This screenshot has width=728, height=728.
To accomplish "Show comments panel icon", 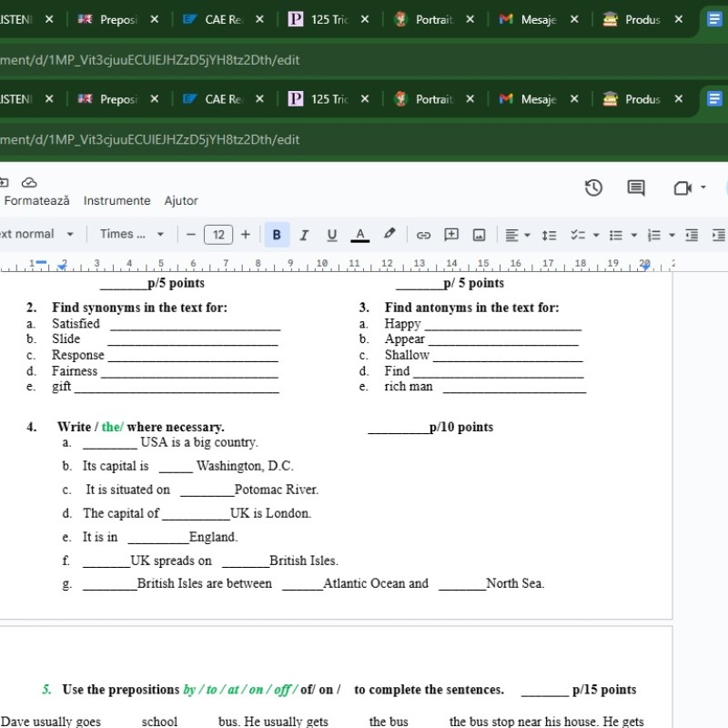I will [636, 187].
